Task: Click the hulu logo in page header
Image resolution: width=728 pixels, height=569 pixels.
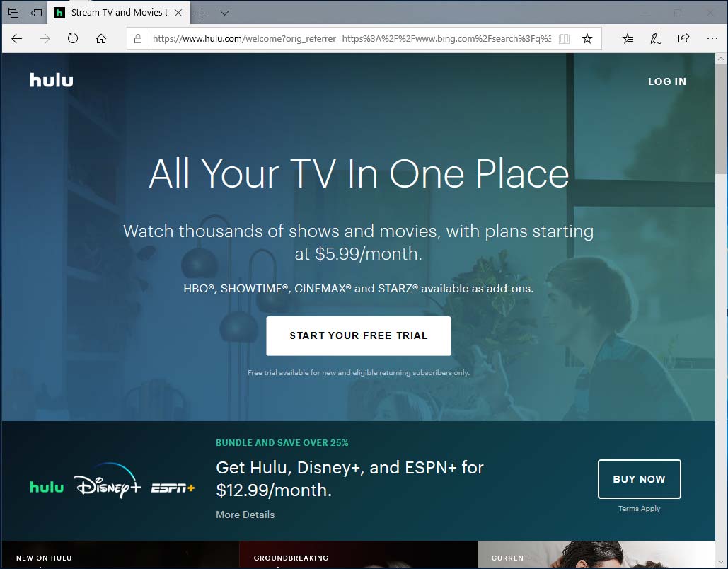Action: coord(52,80)
